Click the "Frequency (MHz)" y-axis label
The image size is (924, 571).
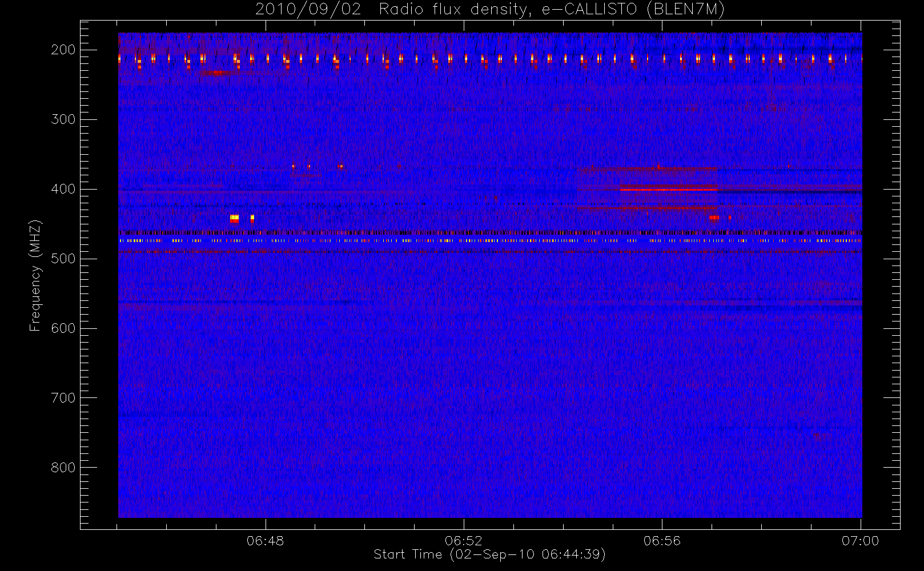tap(35, 275)
